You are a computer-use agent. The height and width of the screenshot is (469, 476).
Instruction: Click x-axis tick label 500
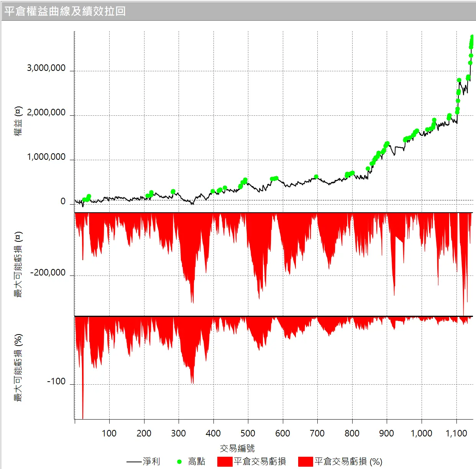pyautogui.click(x=248, y=433)
